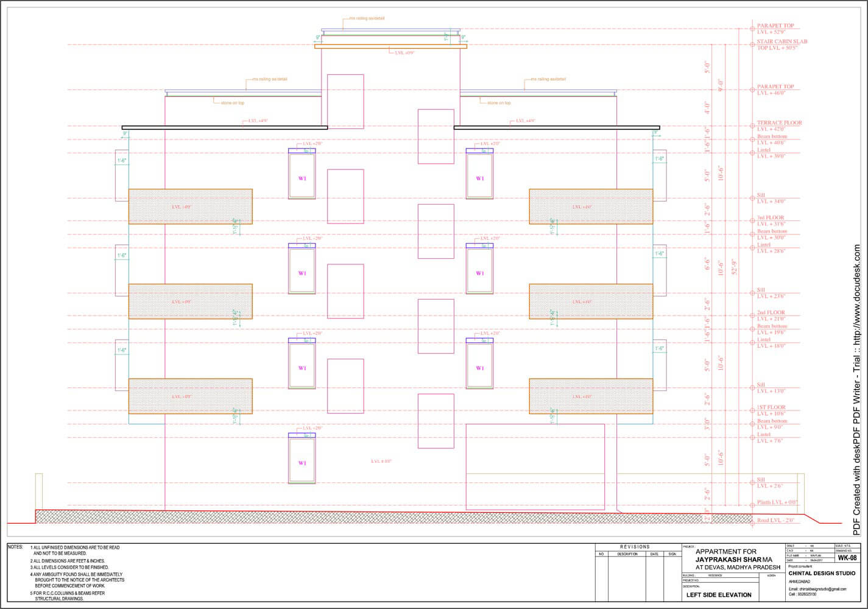868x609 pixels.
Task: Click the DESCRIPTION column in revisions table
Action: coord(627,554)
